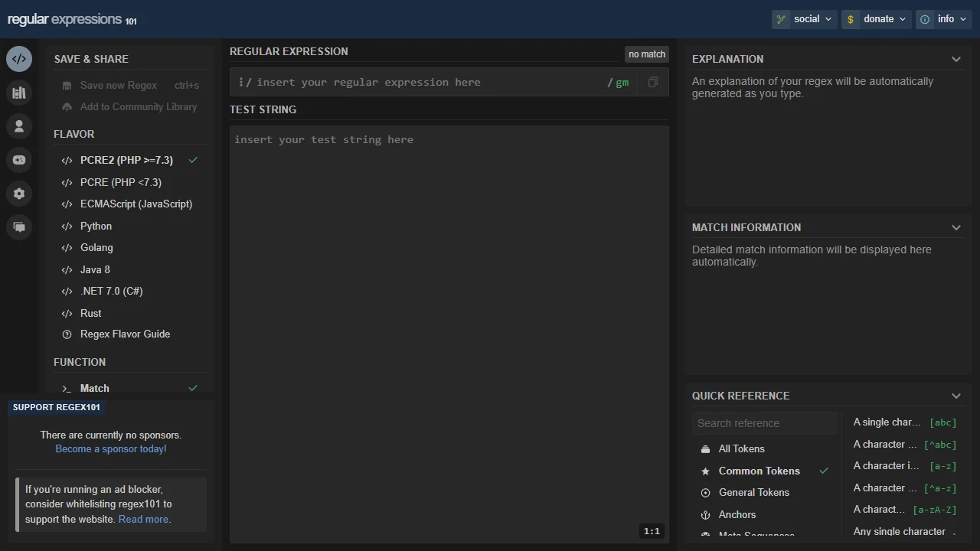Image resolution: width=980 pixels, height=551 pixels.
Task: Open the Regex Flavor Guide
Action: point(125,334)
